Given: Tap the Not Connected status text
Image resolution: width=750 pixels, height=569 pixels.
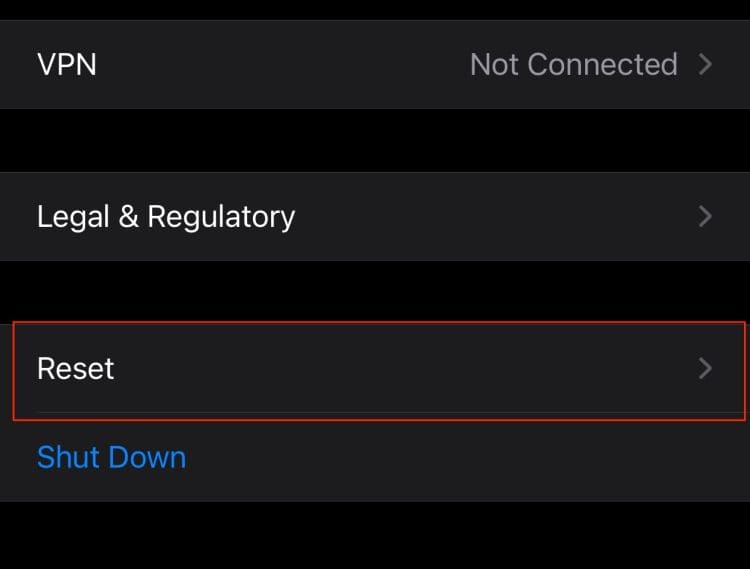Looking at the screenshot, I should [x=574, y=65].
